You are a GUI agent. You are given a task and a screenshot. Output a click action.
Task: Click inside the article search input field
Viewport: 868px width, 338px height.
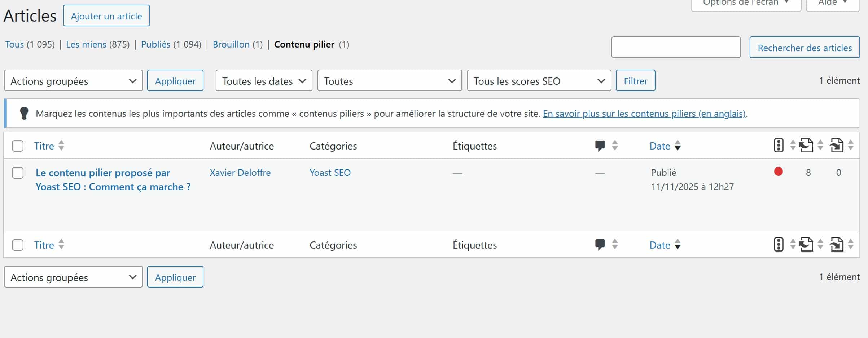point(676,47)
